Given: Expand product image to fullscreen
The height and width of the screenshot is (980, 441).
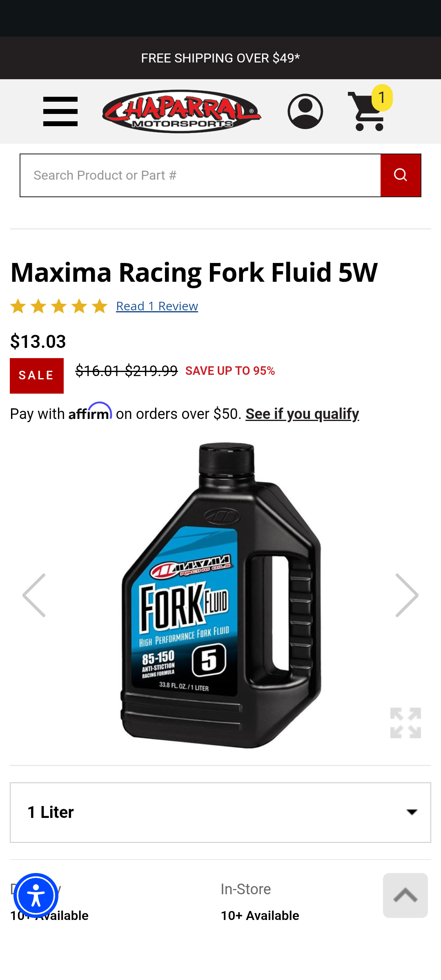Looking at the screenshot, I should click(405, 723).
